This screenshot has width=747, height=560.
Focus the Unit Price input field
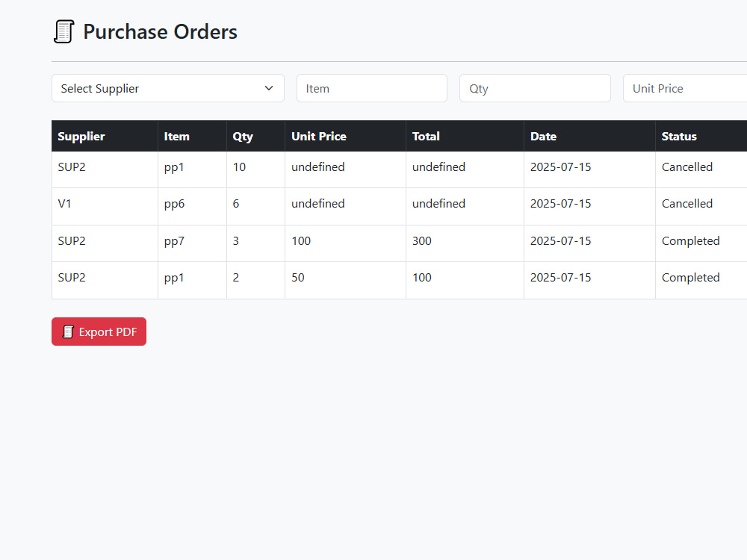(685, 88)
